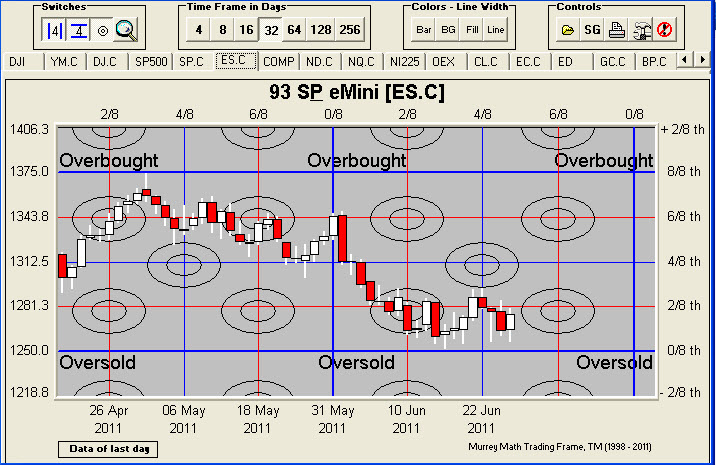Set time frame to 32 days
Image resolution: width=716 pixels, height=465 pixels.
click(x=271, y=30)
